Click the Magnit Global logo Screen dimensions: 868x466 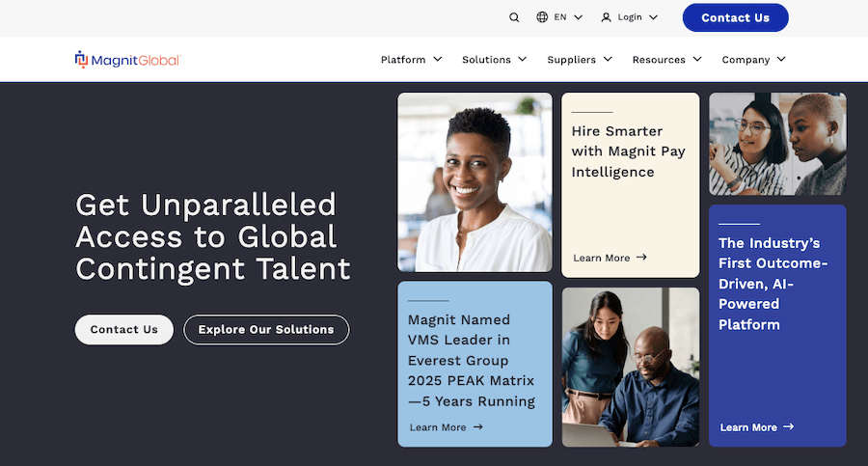point(127,60)
